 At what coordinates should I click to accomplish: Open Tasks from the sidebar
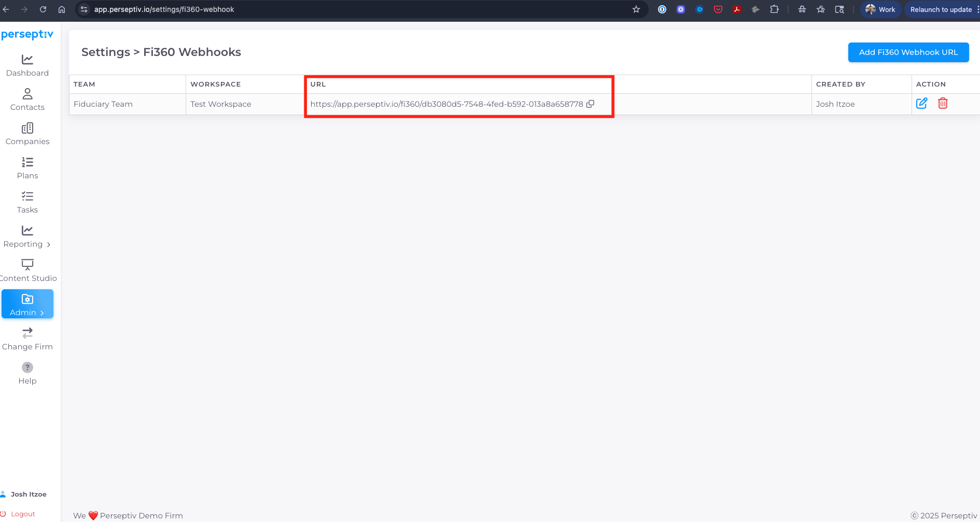click(x=27, y=203)
